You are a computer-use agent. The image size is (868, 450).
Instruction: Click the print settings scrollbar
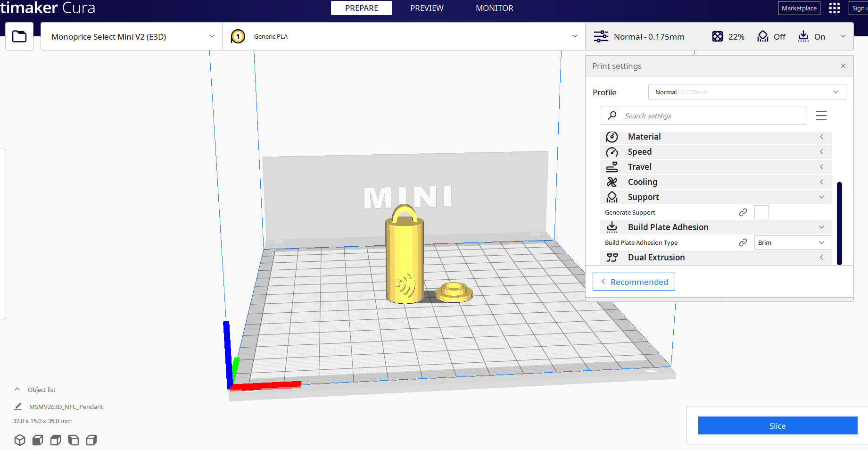[x=839, y=224]
